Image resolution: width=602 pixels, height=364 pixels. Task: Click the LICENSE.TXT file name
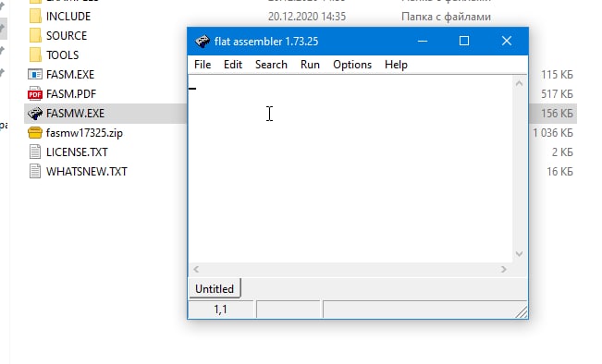click(x=77, y=152)
